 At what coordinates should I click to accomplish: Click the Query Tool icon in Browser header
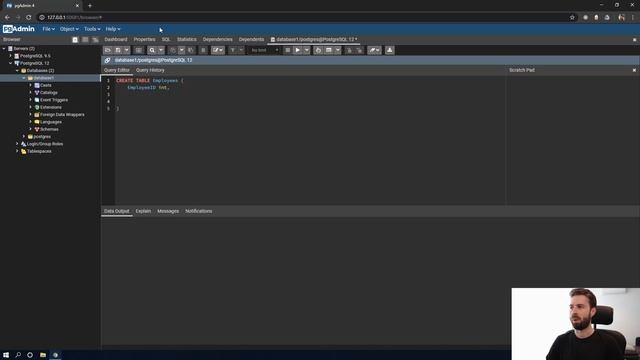(75, 40)
